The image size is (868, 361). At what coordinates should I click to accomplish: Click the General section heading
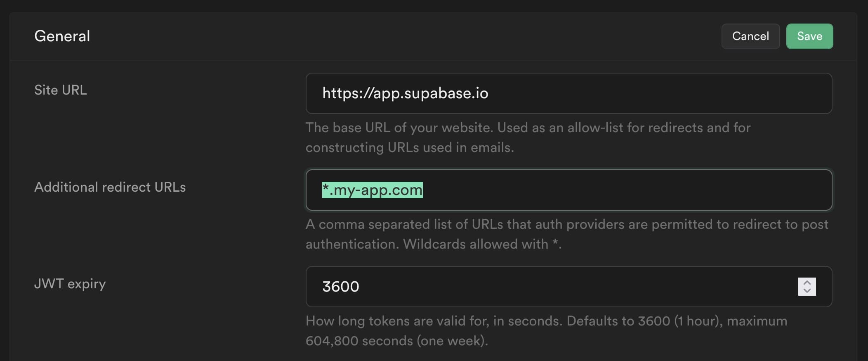62,36
